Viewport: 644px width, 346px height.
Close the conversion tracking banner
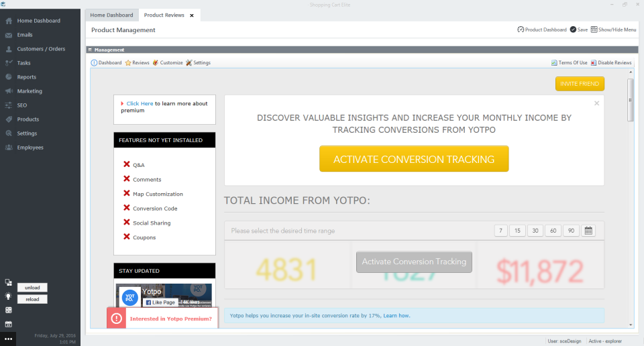(x=597, y=103)
